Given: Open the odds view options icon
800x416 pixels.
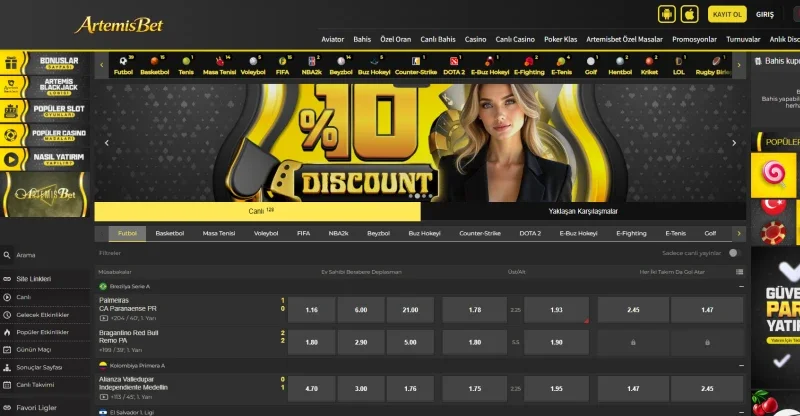Looking at the screenshot, I should [x=739, y=272].
